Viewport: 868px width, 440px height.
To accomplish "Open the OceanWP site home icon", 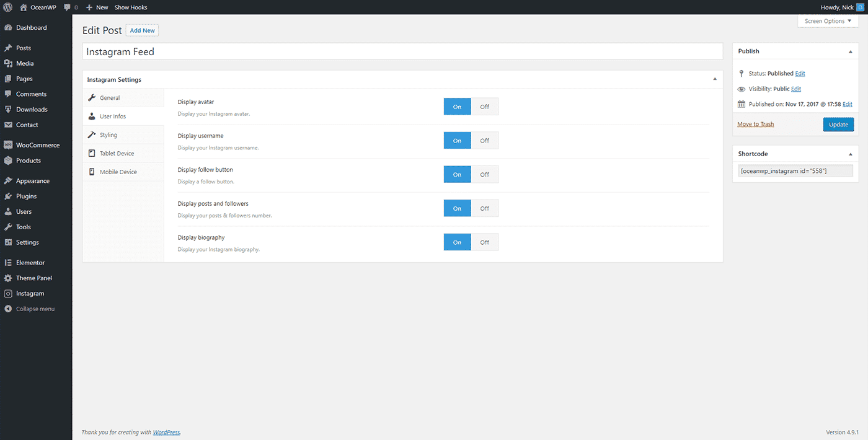I will (23, 7).
